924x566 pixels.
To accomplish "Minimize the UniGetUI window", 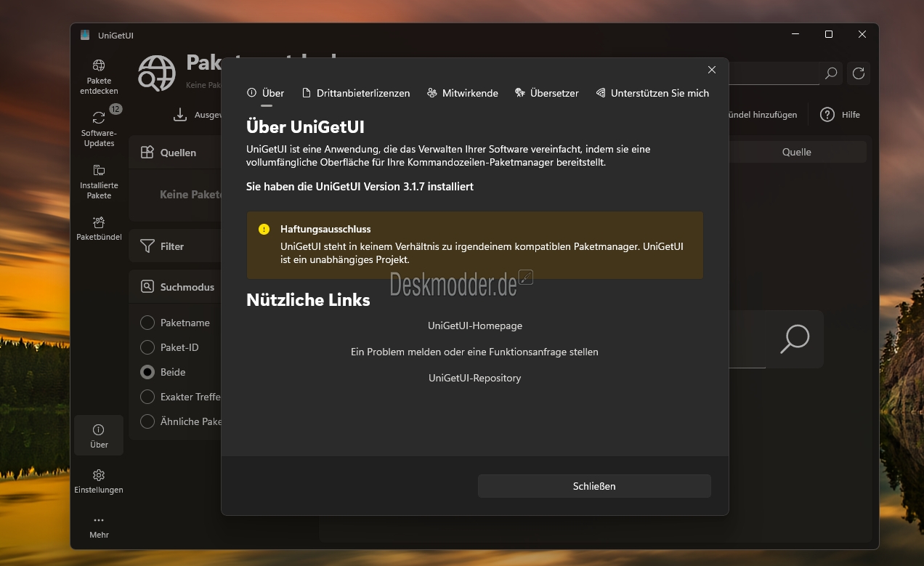I will click(795, 34).
